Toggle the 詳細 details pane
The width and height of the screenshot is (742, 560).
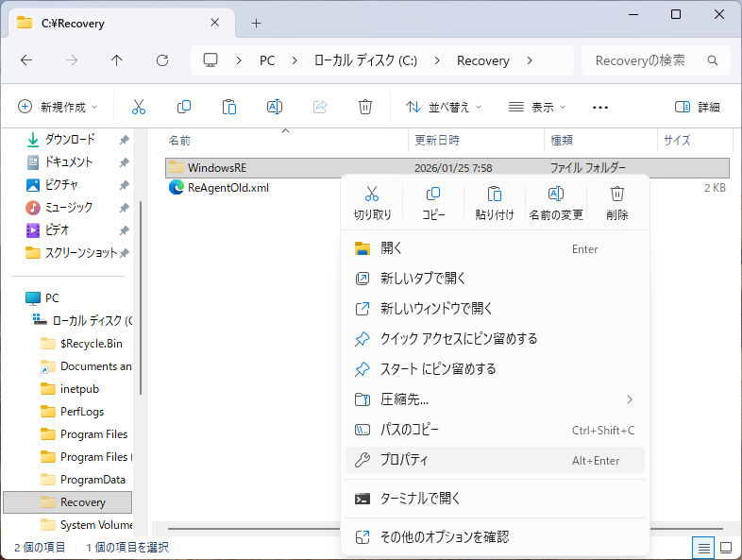(x=697, y=107)
